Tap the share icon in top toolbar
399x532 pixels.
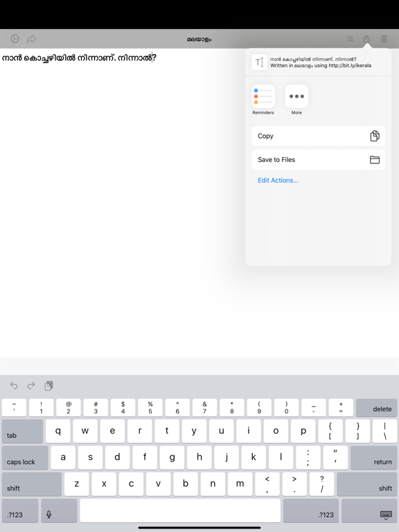(366, 39)
